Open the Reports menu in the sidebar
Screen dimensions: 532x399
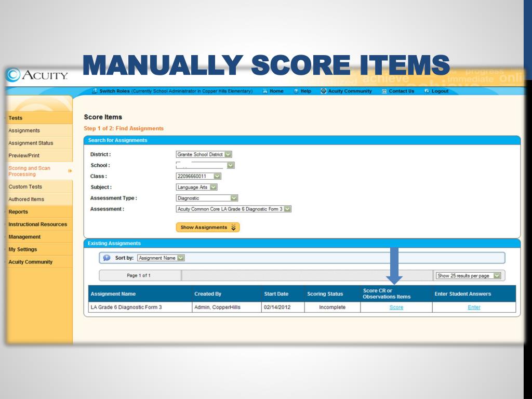tap(38, 212)
